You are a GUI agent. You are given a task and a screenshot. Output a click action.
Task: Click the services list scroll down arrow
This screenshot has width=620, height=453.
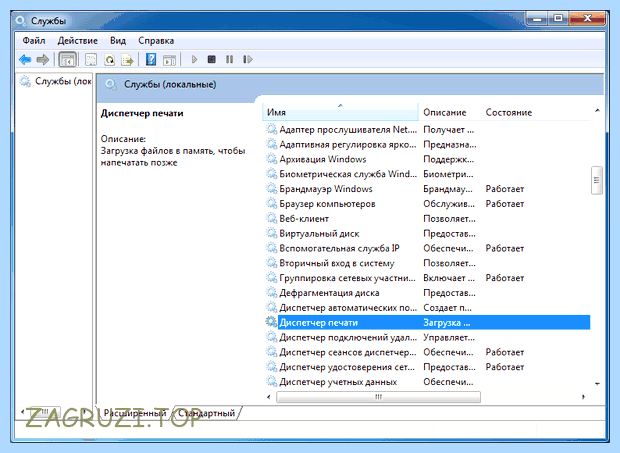(597, 383)
